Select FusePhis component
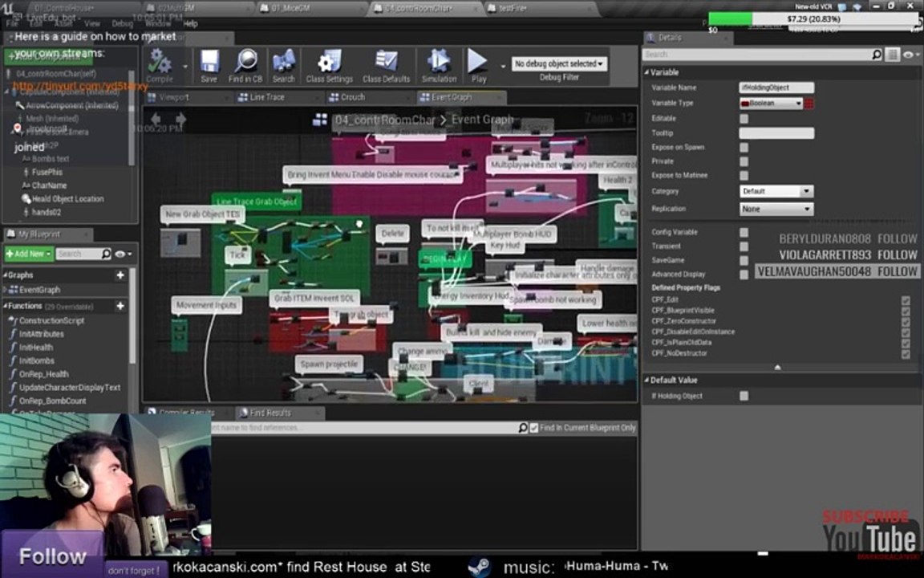924x578 pixels. [x=47, y=173]
